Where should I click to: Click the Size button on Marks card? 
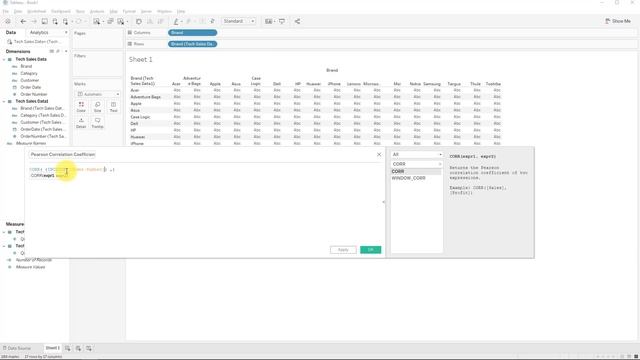(98, 107)
